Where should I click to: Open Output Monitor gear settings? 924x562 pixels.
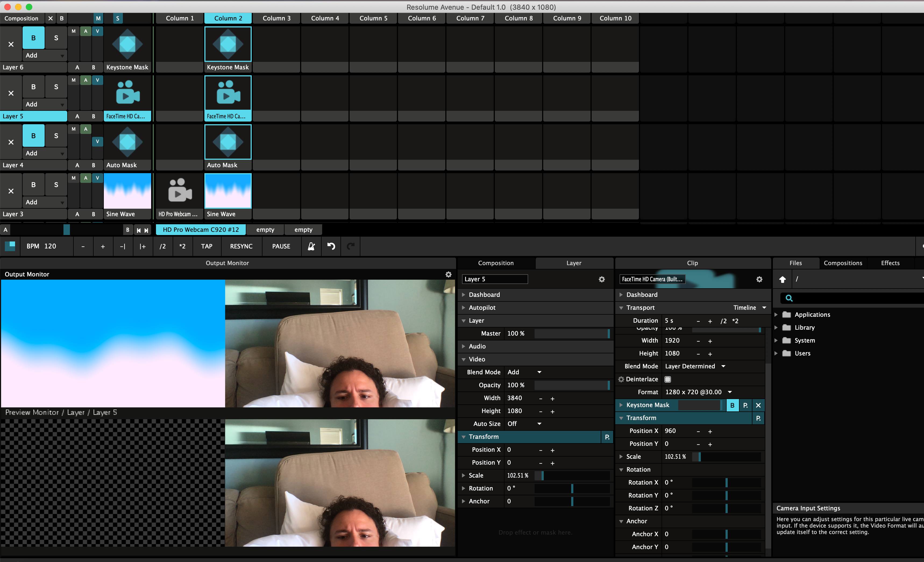pyautogui.click(x=448, y=275)
